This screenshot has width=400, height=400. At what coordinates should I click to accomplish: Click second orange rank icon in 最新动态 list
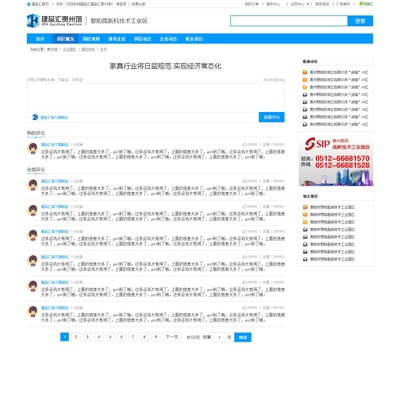tap(305, 80)
